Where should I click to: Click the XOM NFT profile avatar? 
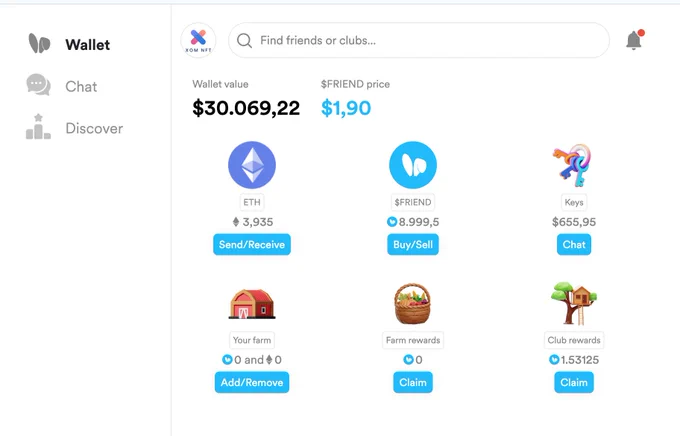point(198,40)
